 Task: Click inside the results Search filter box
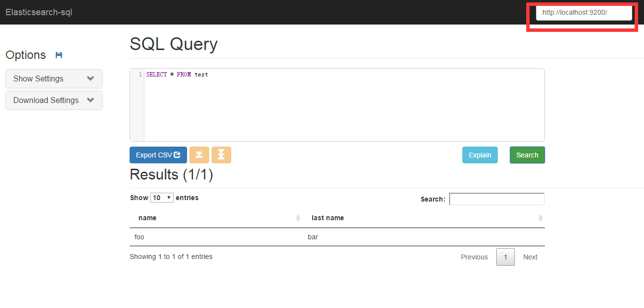tap(497, 199)
